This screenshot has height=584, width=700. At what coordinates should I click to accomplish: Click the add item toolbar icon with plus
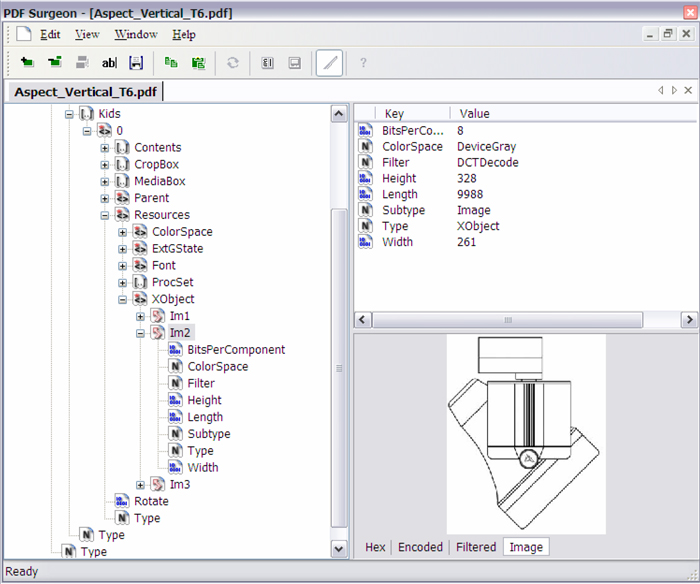[27, 63]
